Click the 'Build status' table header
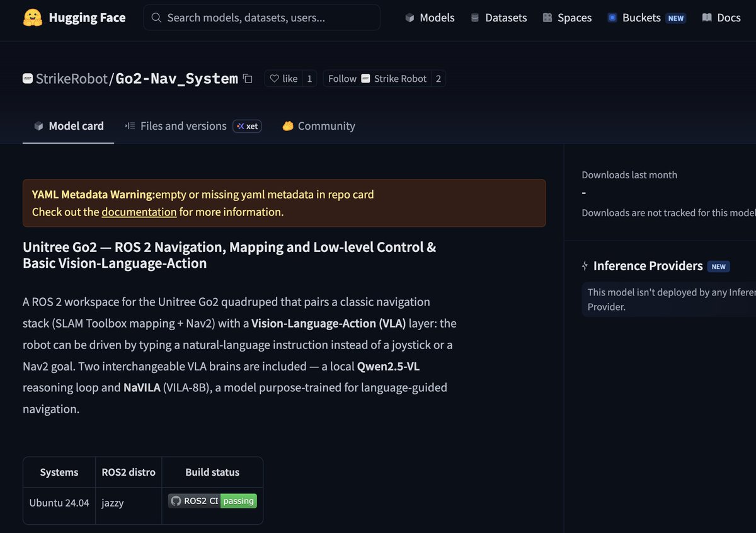This screenshot has width=756, height=533. [212, 472]
